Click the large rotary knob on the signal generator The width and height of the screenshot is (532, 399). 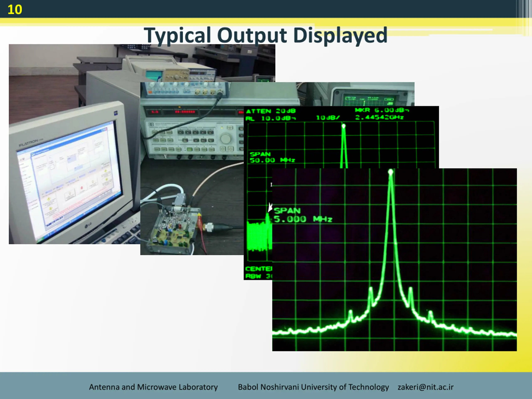click(225, 139)
